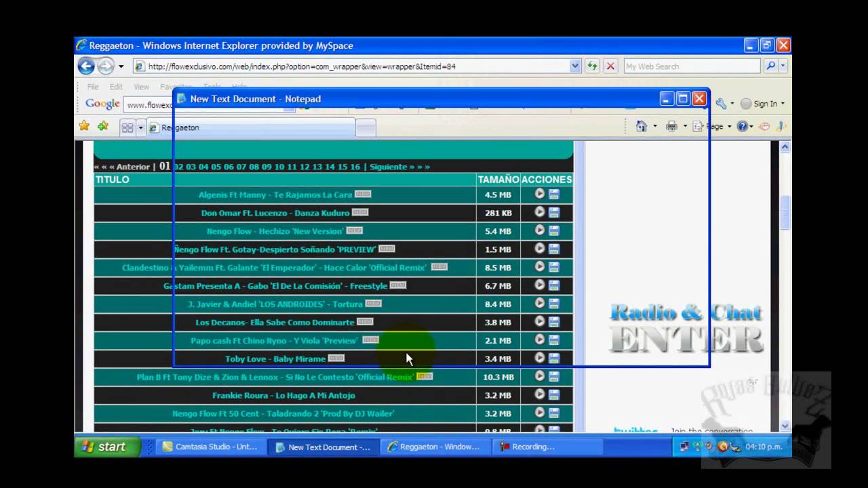The height and width of the screenshot is (488, 868).
Task: Play Taladrando 2 'Prod By DJ Wailer'
Action: (540, 413)
